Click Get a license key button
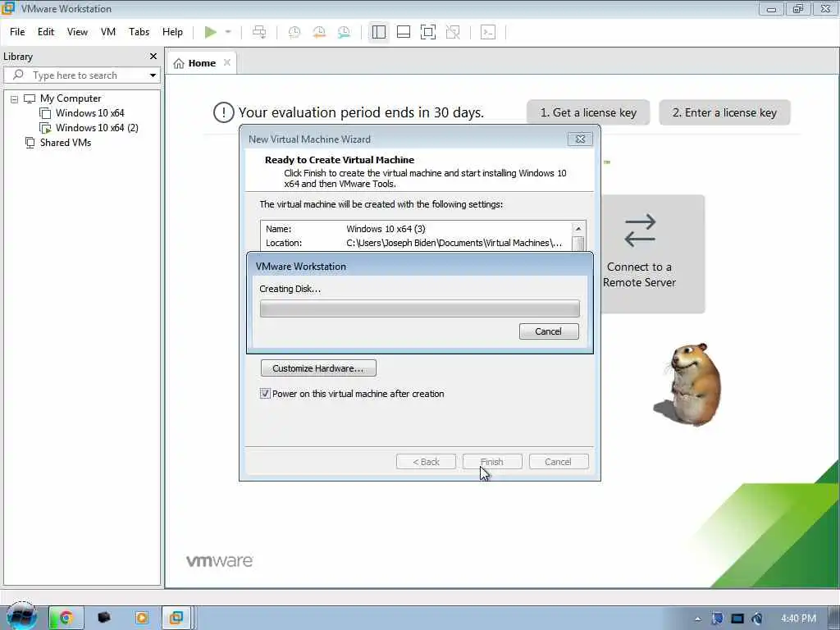Screen dimensions: 840x630 (x=588, y=112)
